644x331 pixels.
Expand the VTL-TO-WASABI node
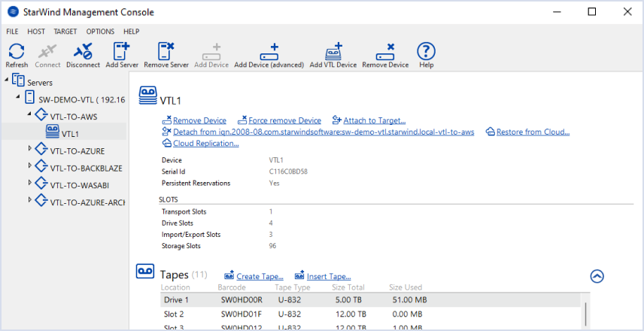29,182
